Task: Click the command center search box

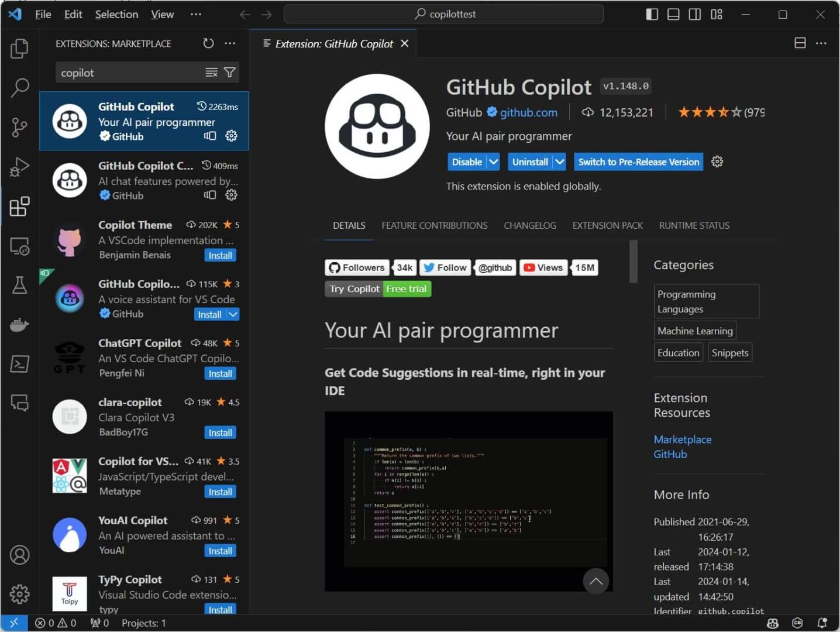Action: point(443,13)
